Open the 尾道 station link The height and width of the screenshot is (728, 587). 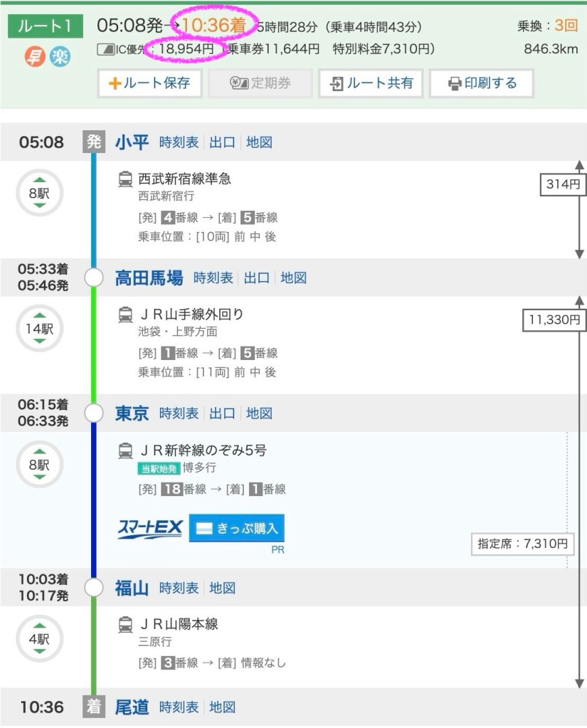tap(132, 707)
